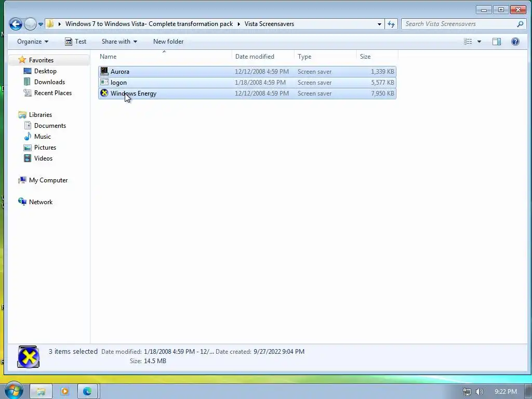The image size is (532, 399).
Task: Click the Aurora file icon
Action: pyautogui.click(x=104, y=71)
